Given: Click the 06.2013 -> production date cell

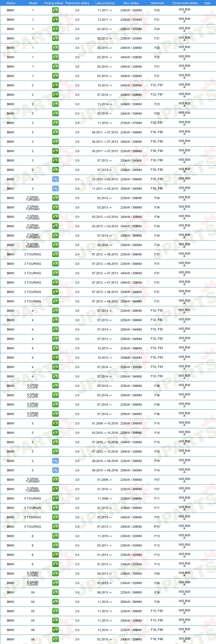Looking at the screenshot, I should 105,592.
